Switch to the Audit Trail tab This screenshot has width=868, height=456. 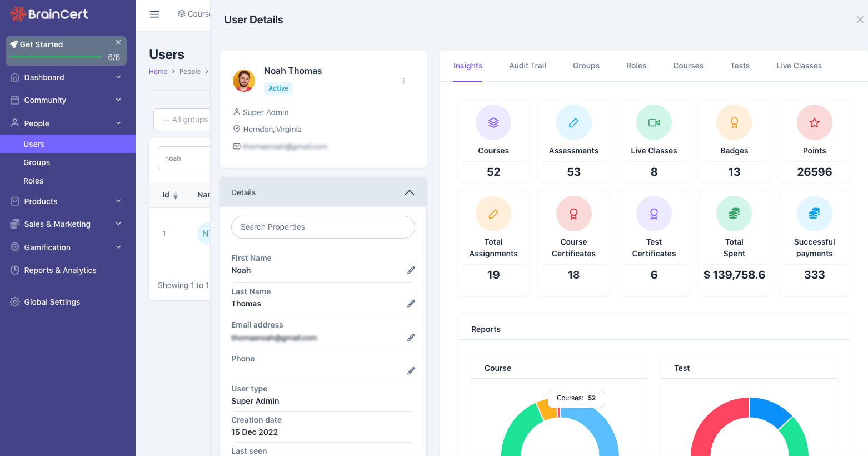click(527, 66)
